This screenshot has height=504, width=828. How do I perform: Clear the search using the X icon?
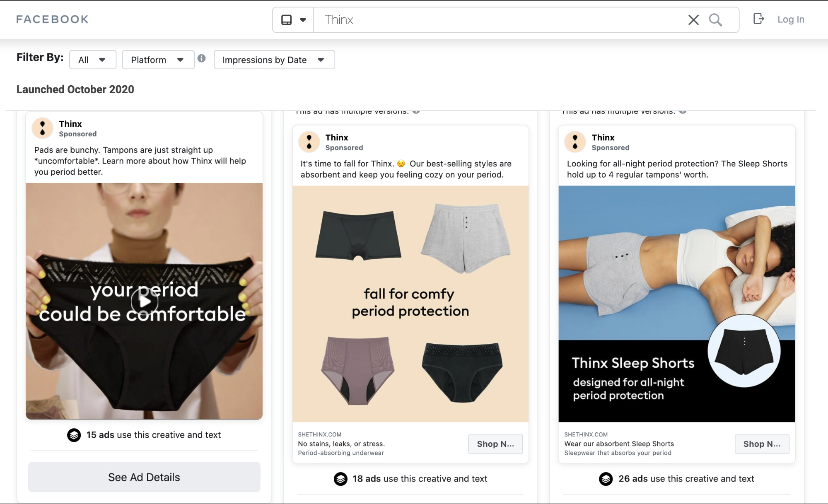tap(693, 19)
